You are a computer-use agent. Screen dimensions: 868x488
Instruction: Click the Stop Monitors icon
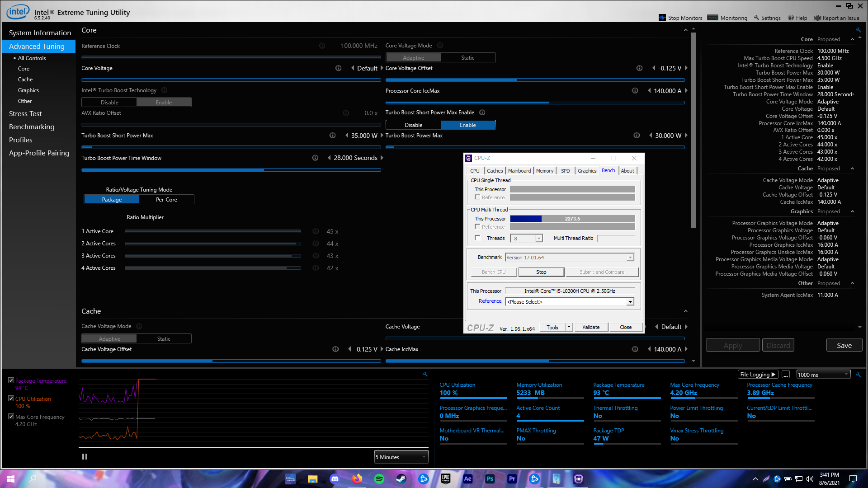(662, 18)
